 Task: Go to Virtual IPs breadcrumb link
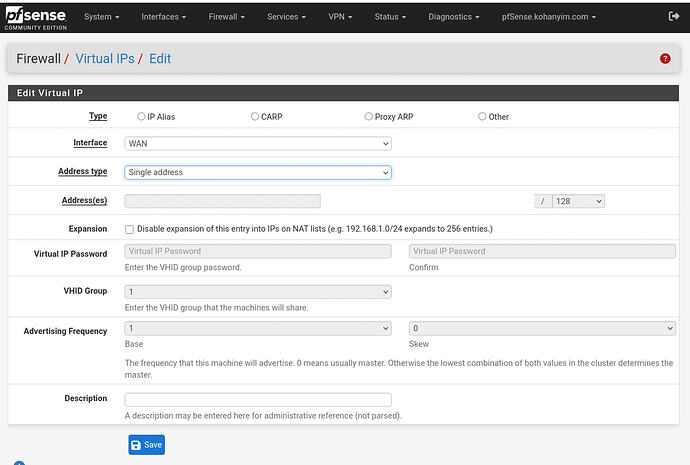tap(105, 59)
